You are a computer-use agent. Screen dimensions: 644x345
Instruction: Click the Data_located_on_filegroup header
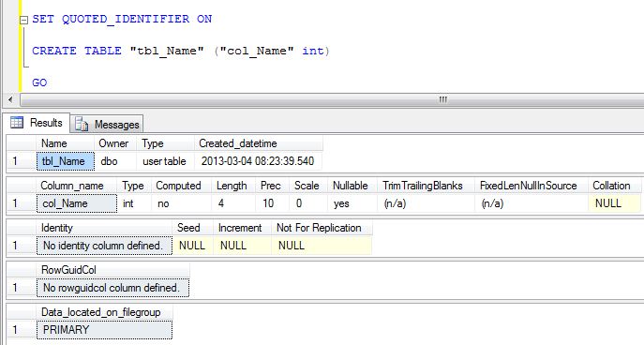[x=104, y=312]
